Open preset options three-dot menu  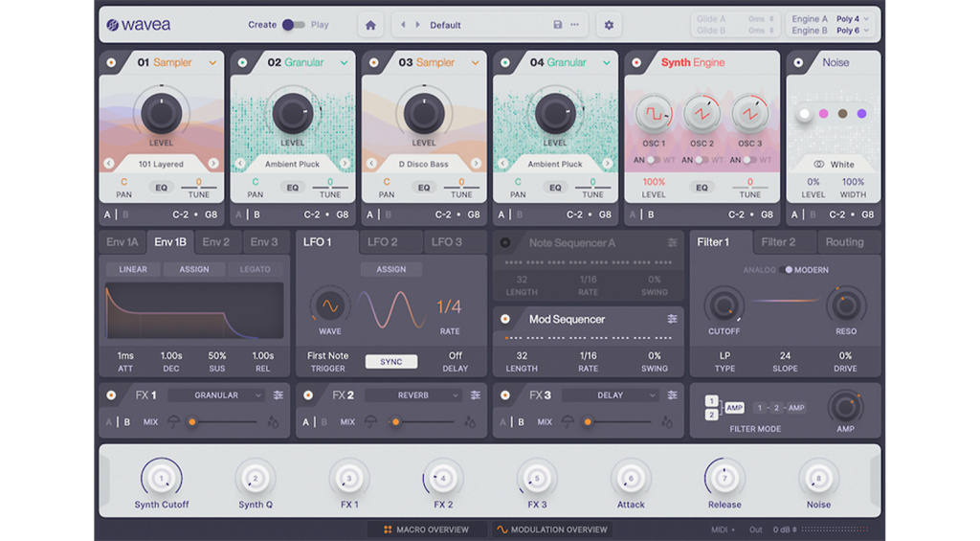pos(575,25)
